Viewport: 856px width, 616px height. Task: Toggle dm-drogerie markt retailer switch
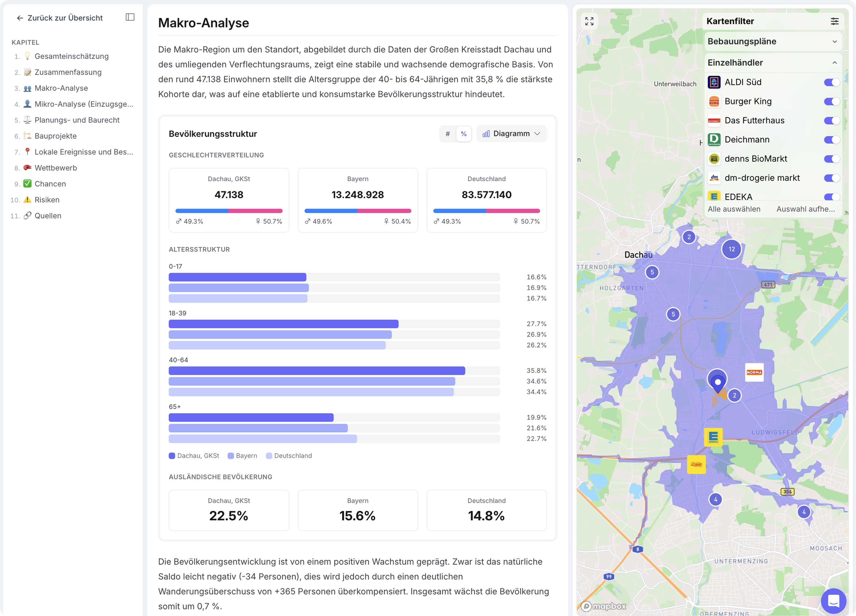point(831,178)
